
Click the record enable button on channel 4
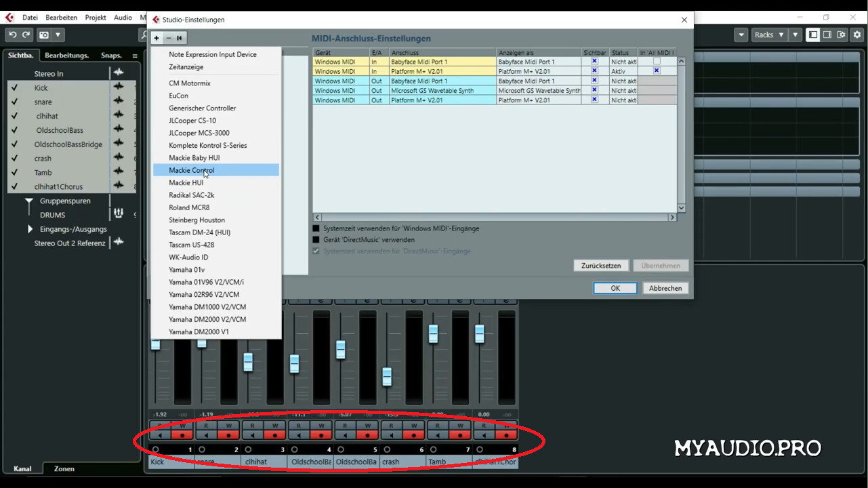[321, 435]
